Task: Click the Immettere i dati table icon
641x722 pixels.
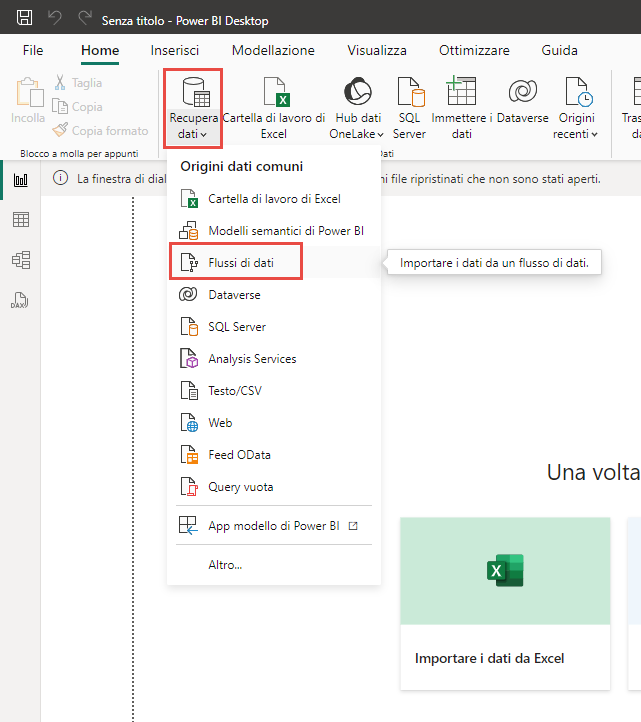Action: coord(461,91)
